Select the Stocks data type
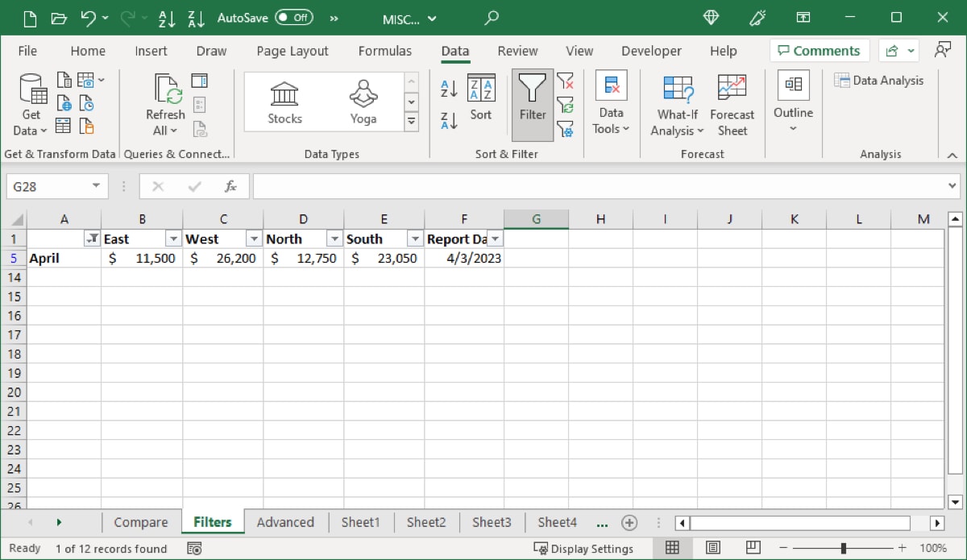Screen dimensions: 967x560 tap(284, 101)
